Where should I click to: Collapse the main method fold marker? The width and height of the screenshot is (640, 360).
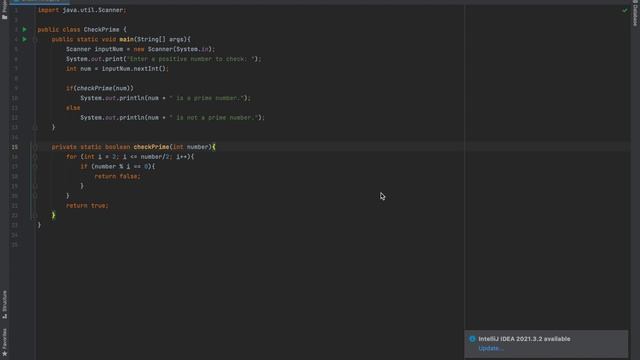pos(35,39)
